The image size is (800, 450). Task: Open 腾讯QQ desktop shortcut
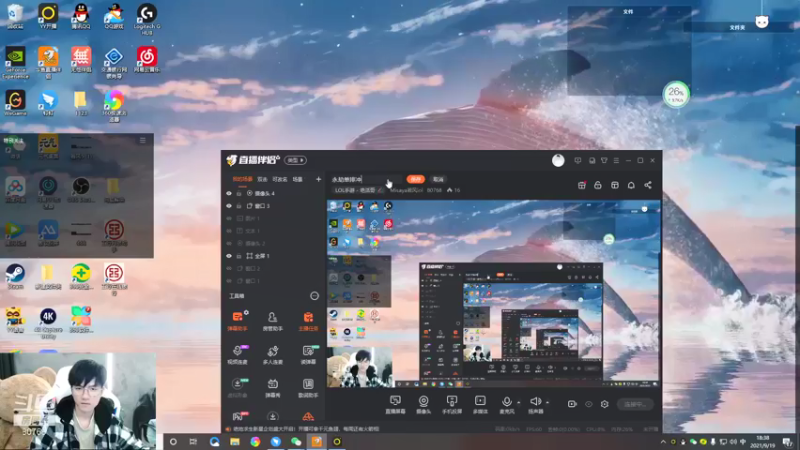[x=81, y=16]
